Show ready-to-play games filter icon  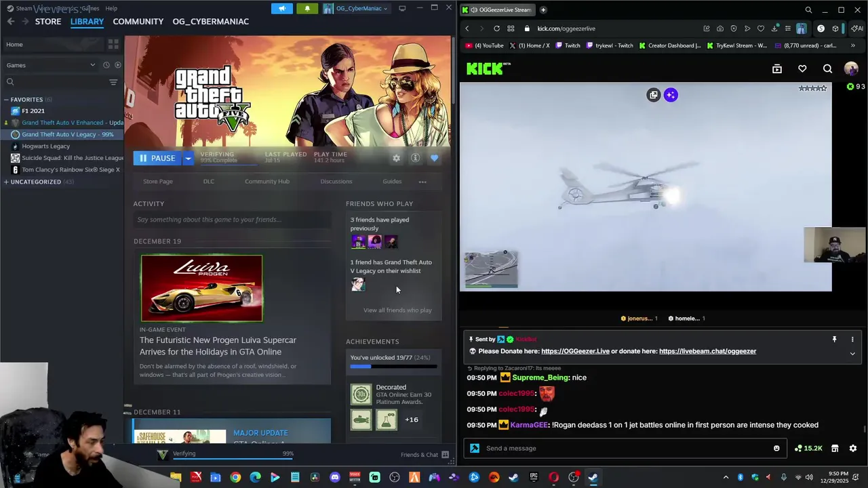coord(117,65)
